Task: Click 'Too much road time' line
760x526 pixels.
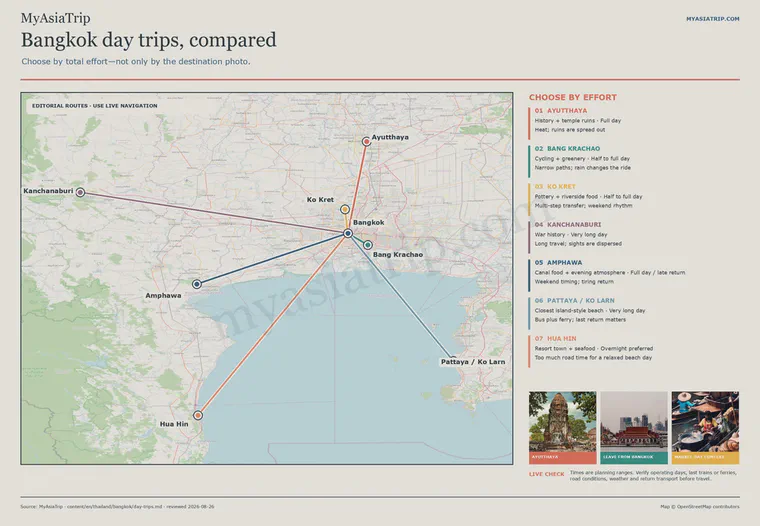Action: (x=593, y=358)
